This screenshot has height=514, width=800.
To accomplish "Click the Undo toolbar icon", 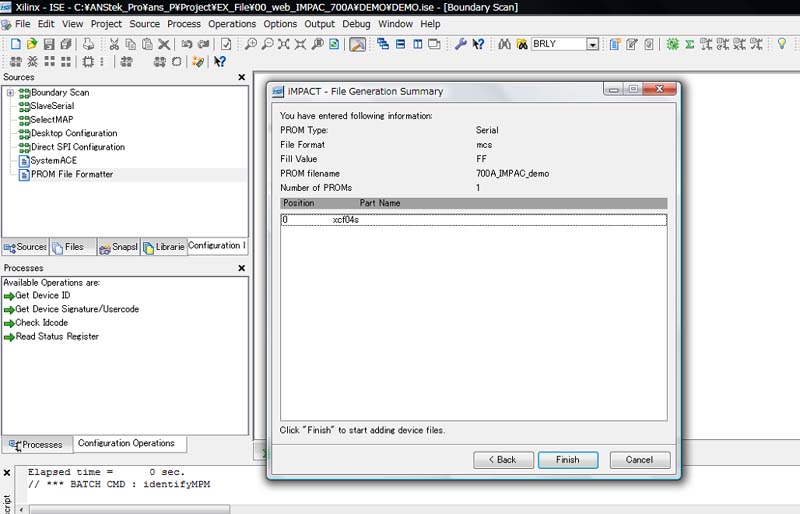I will (187, 44).
